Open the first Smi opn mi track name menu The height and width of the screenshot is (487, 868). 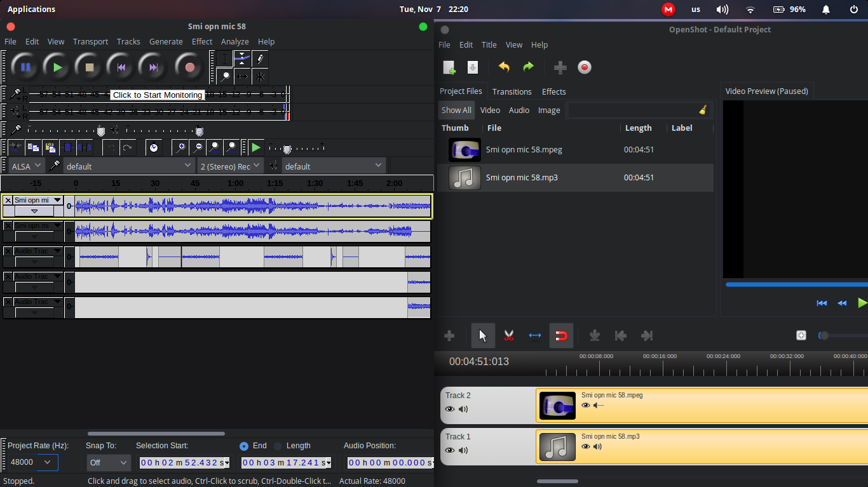click(x=37, y=200)
